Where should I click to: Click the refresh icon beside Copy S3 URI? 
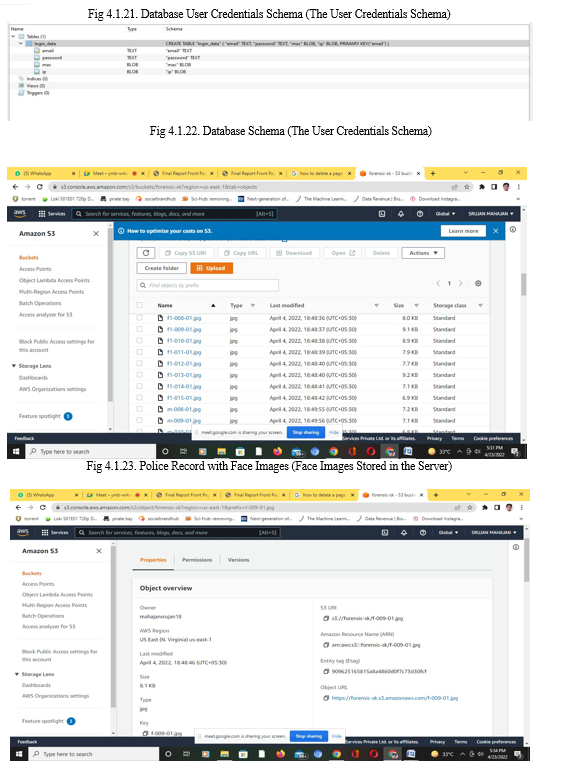(x=146, y=253)
